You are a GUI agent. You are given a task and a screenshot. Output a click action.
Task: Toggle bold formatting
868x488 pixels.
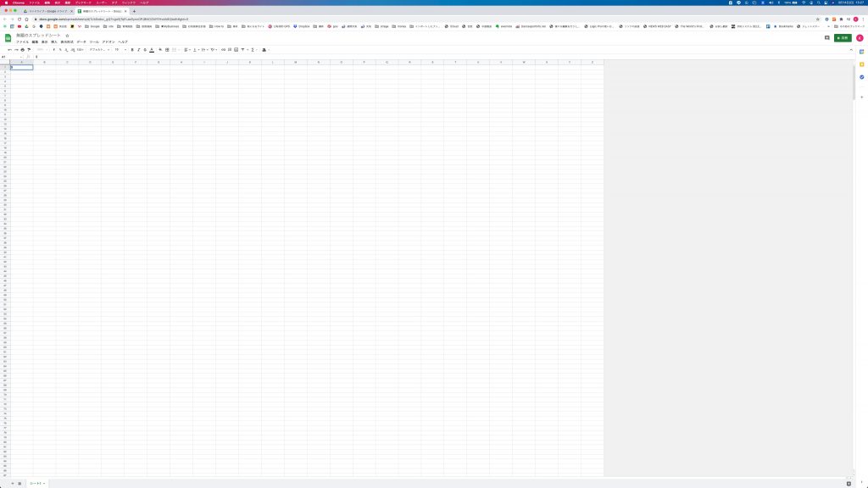pyautogui.click(x=131, y=49)
